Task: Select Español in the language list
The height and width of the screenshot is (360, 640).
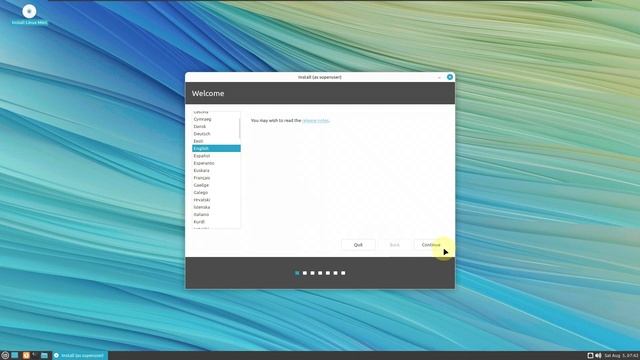Action: [216, 156]
